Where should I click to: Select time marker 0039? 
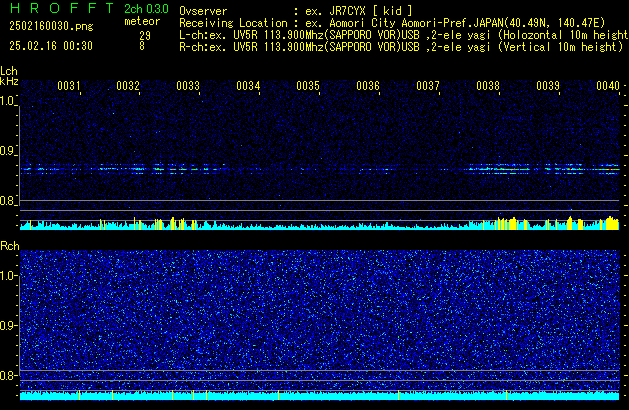(x=548, y=86)
